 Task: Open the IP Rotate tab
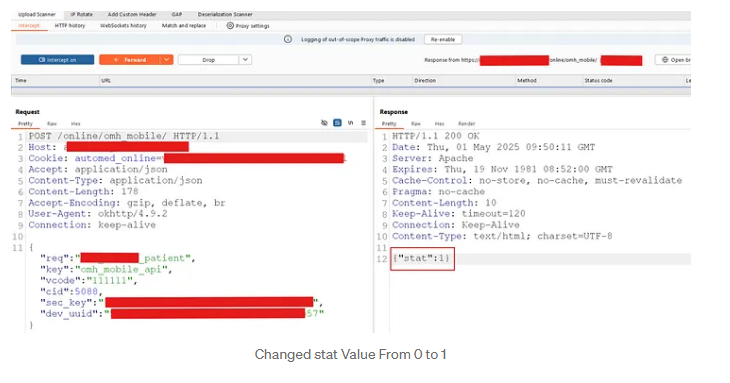coord(81,14)
